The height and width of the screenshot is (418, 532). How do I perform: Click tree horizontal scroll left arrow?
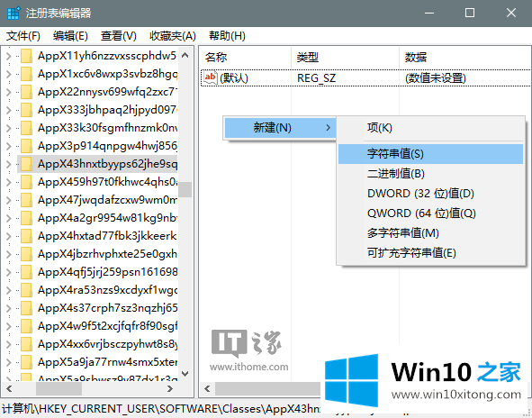[x=9, y=389]
